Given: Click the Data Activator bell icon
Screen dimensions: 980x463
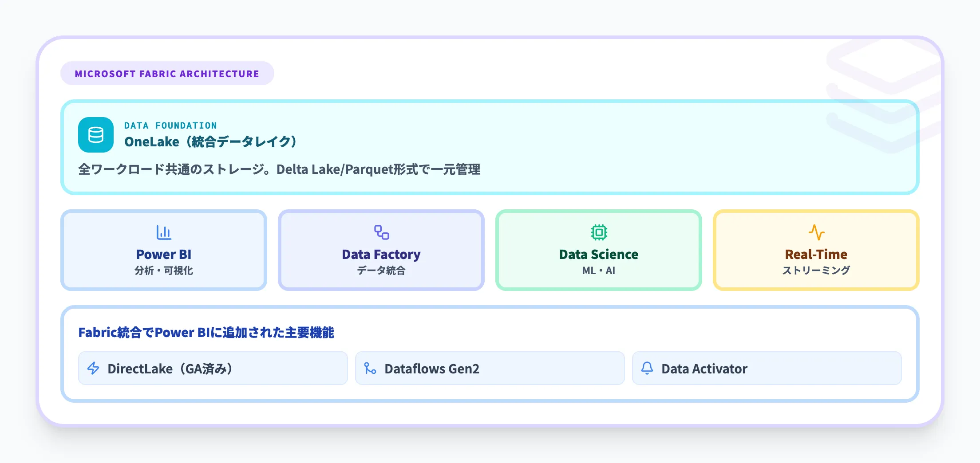Looking at the screenshot, I should 647,369.
